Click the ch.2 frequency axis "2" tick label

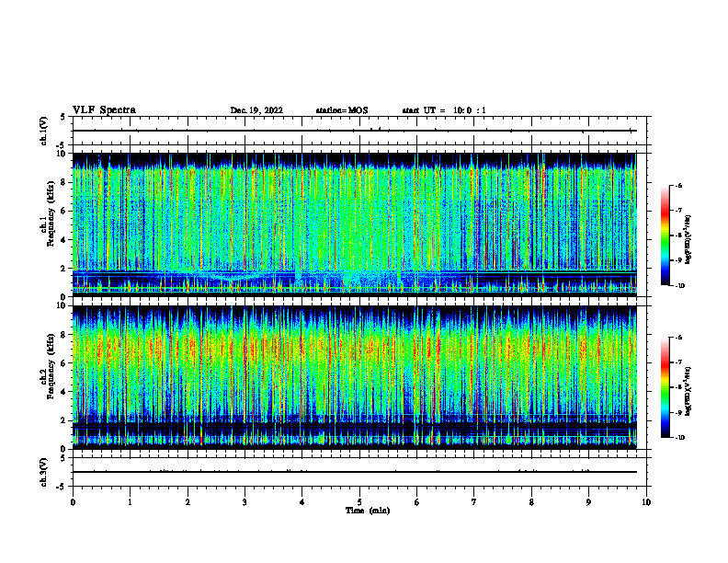pyautogui.click(x=64, y=420)
